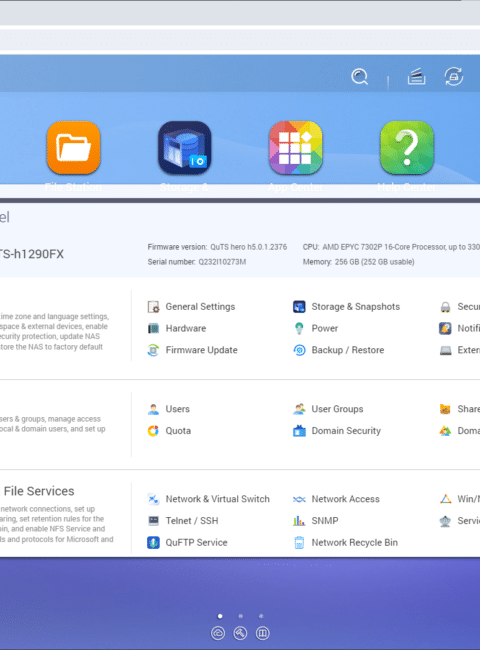
Task: Click the Telnet / SSH icon
Action: pyautogui.click(x=153, y=521)
